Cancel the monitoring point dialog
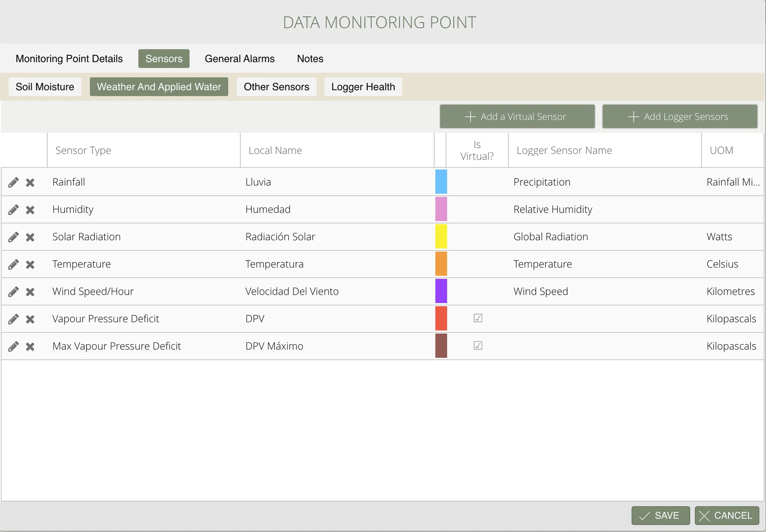The height and width of the screenshot is (532, 766). [x=727, y=516]
